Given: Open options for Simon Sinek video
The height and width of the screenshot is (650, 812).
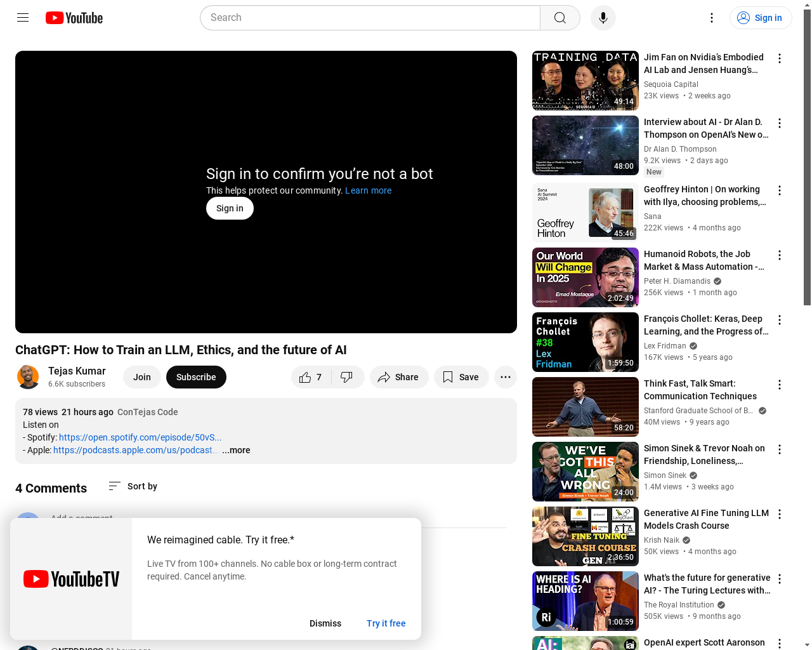Looking at the screenshot, I should coord(780,449).
